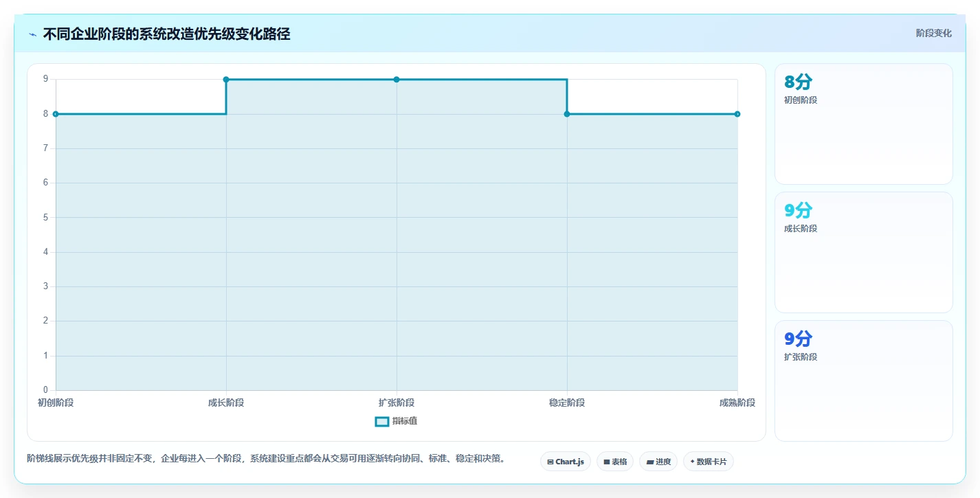This screenshot has width=980, height=498.
Task: Click the 成熟阶段 x-axis label
Action: 737,403
